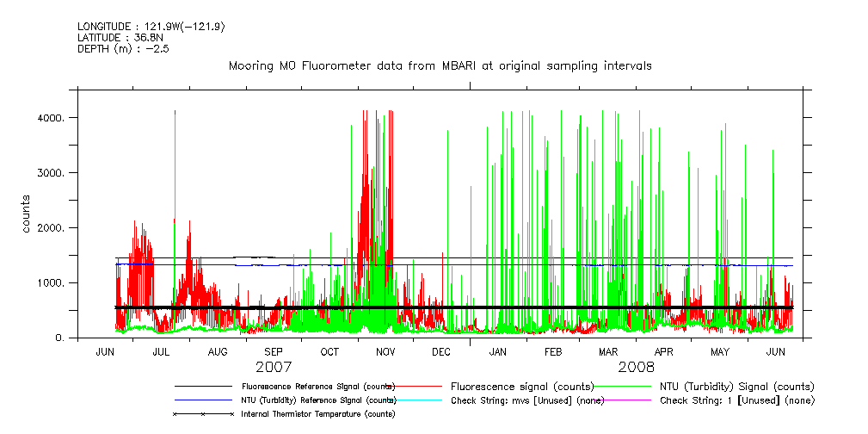Viewport: 868px width, 434px height.
Task: Click the magenta Check String 1 legend line
Action: (625, 400)
